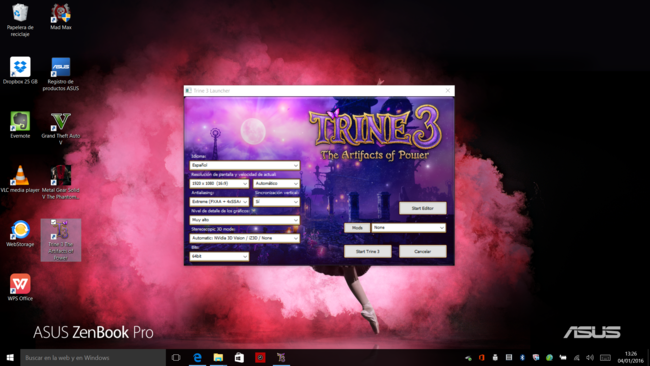This screenshot has width=650, height=366.
Task: Close the Trine 3 Launcher window
Action: tap(448, 90)
